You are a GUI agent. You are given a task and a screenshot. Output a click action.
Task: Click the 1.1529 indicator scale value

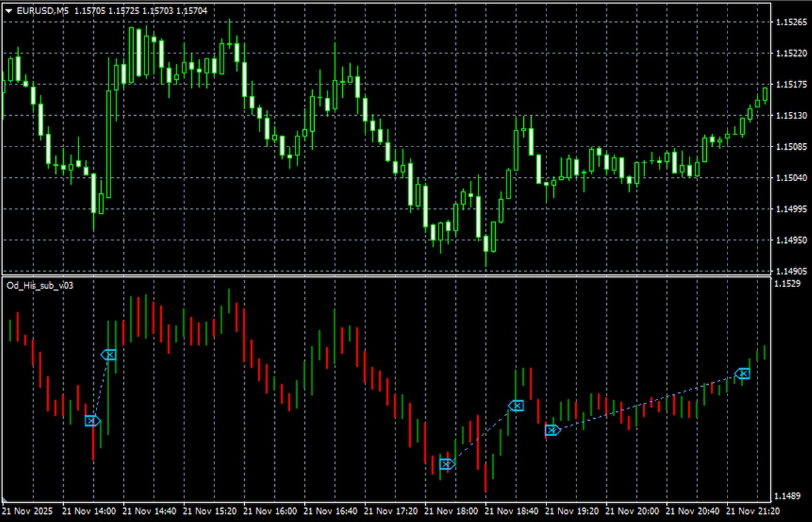click(x=787, y=285)
